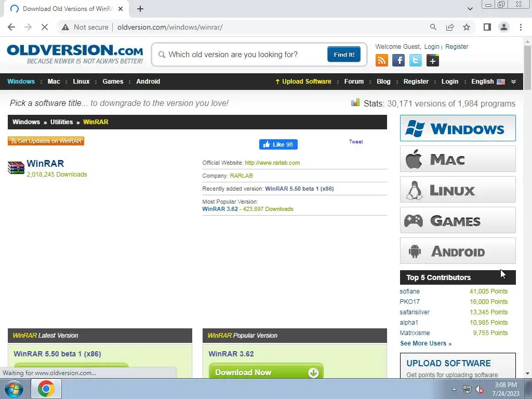The height and width of the screenshot is (399, 532).
Task: Click the Find It! button
Action: pyautogui.click(x=344, y=54)
